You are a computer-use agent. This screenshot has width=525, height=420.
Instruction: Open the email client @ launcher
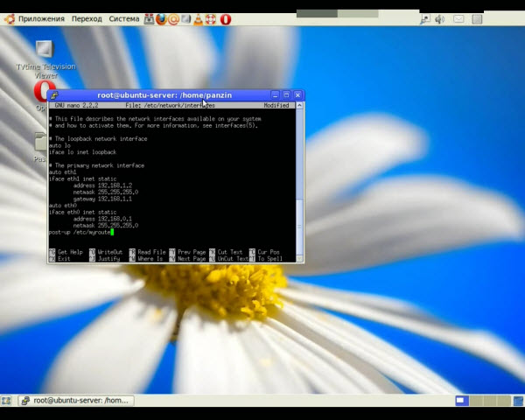point(173,18)
